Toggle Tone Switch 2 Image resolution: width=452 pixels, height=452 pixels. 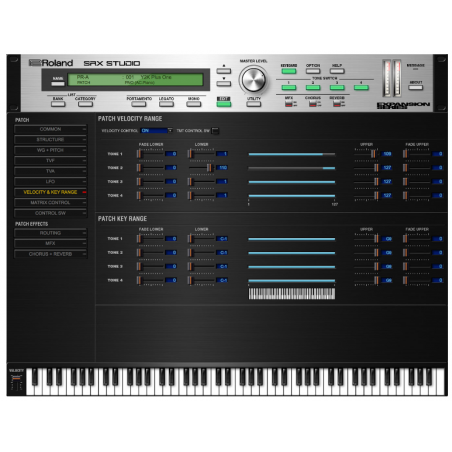(313, 88)
